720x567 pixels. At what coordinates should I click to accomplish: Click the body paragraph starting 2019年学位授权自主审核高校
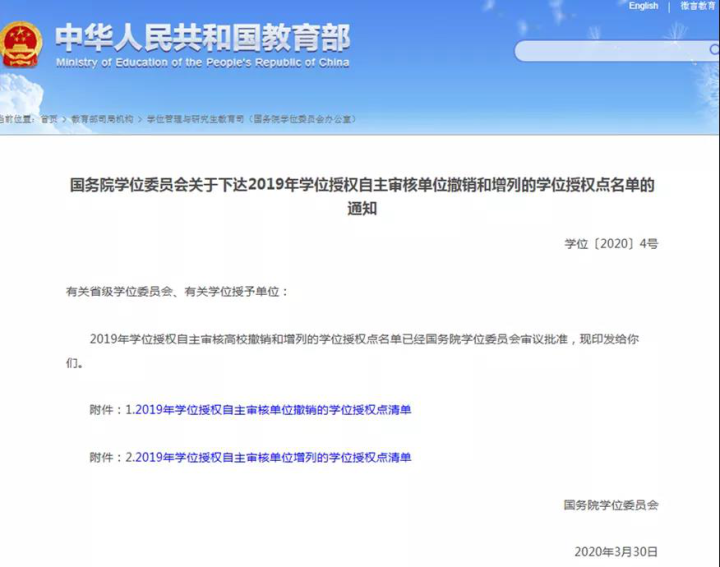click(353, 351)
